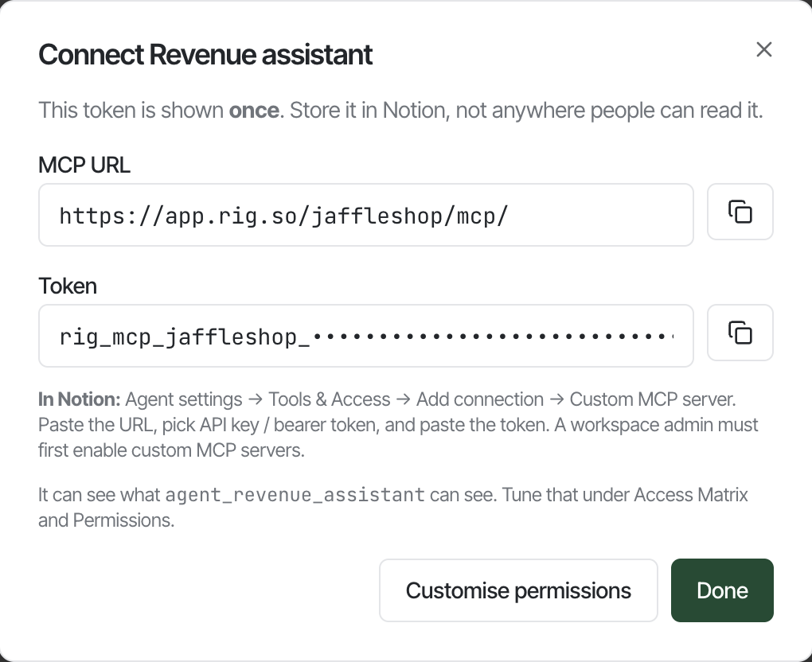812x662 pixels.
Task: Copy the MCP URL with its copy icon
Action: coord(740,212)
